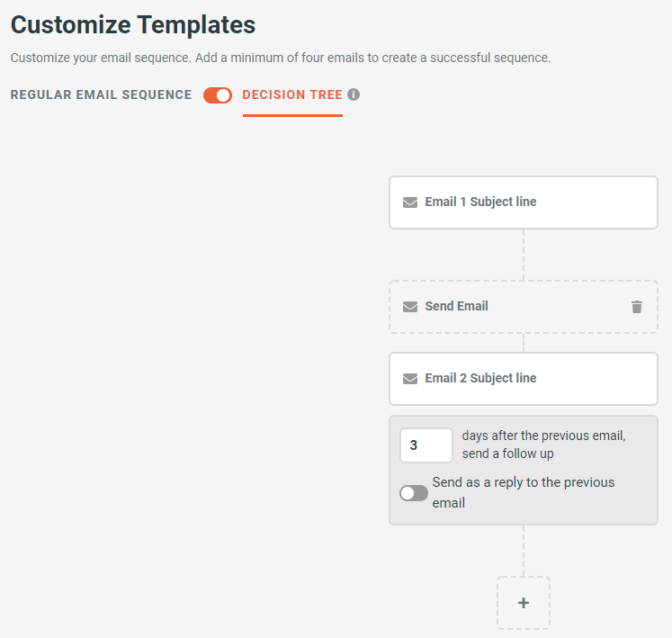The image size is (672, 638).
Task: Click the 'Email 1 Subject line' text
Action: coord(480,202)
